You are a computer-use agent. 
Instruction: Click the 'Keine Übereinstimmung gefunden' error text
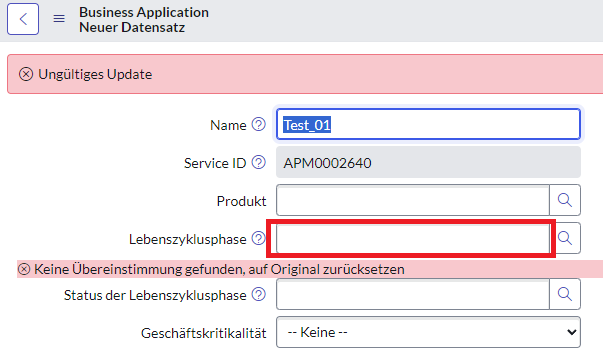219,269
